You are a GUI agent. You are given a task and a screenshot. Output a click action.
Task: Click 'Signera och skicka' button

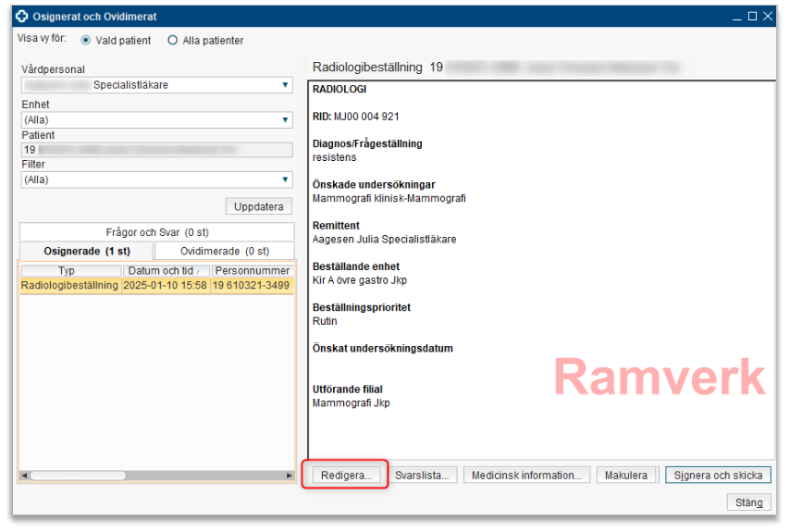point(717,476)
